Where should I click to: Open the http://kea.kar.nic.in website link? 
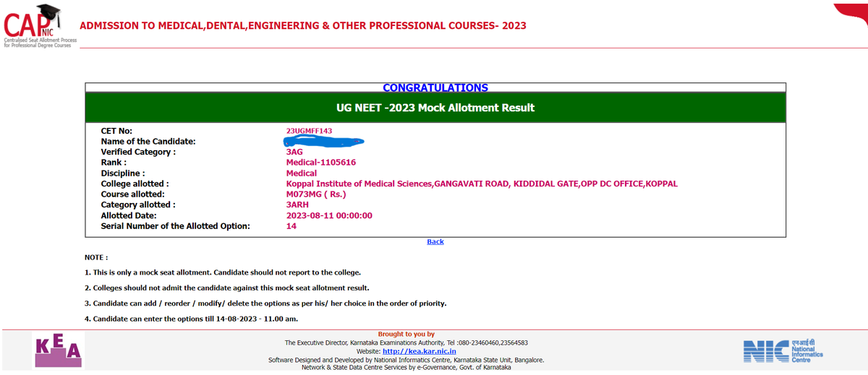click(x=419, y=351)
